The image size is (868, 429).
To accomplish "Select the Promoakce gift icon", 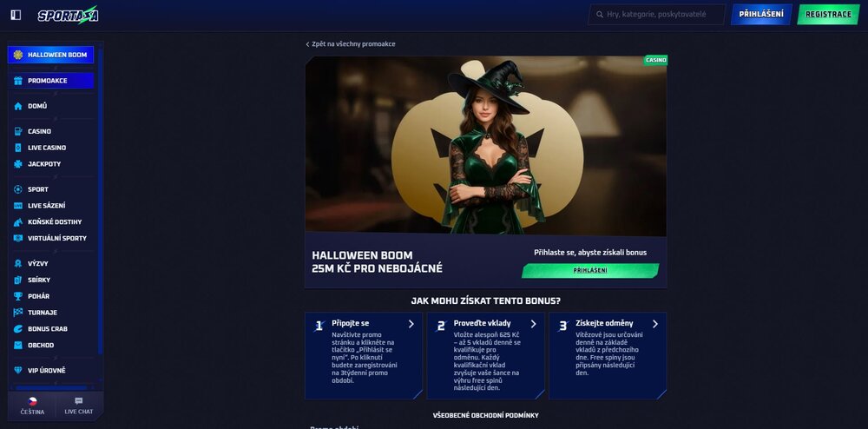I will click(18, 80).
